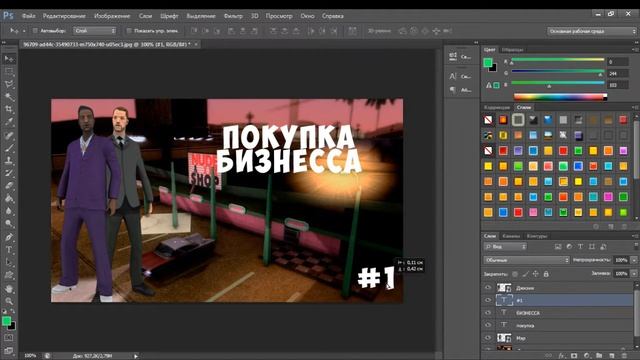Open the Layers panel flyout menu

[x=635, y=236]
